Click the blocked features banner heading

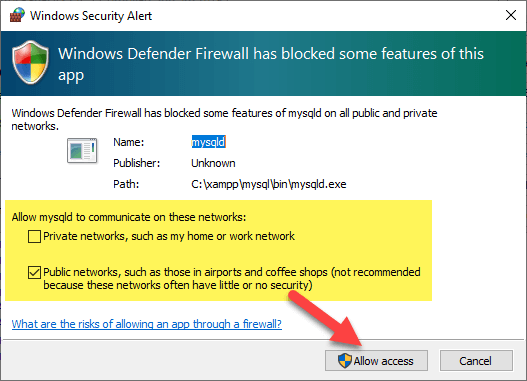[x=271, y=64]
